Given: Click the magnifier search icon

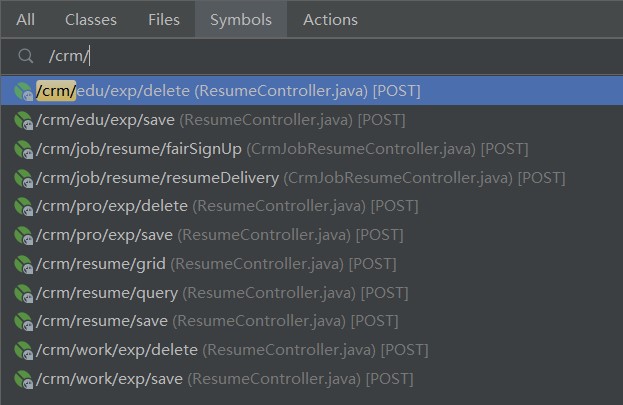Looking at the screenshot, I should [25, 56].
